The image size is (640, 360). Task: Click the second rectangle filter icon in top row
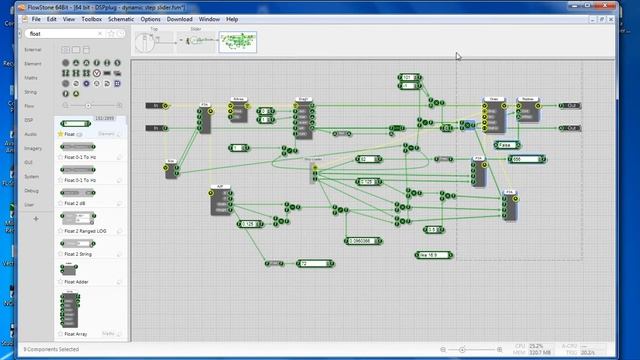coord(76,50)
